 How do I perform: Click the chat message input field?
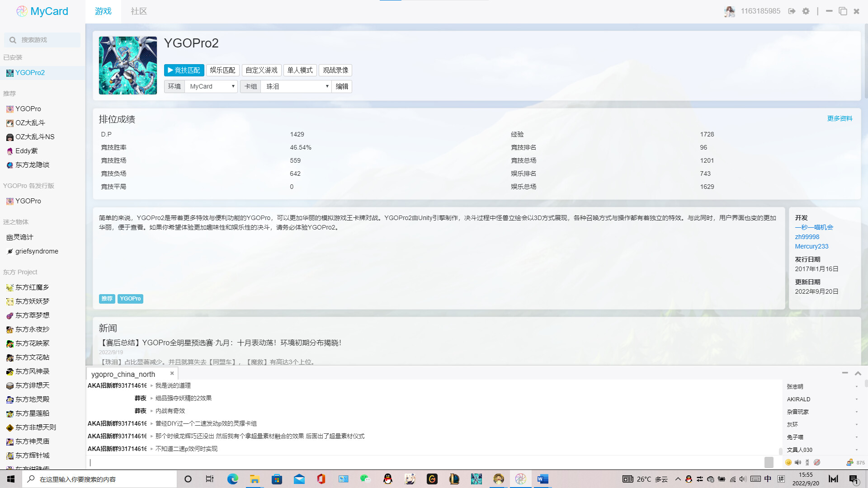pos(425,462)
